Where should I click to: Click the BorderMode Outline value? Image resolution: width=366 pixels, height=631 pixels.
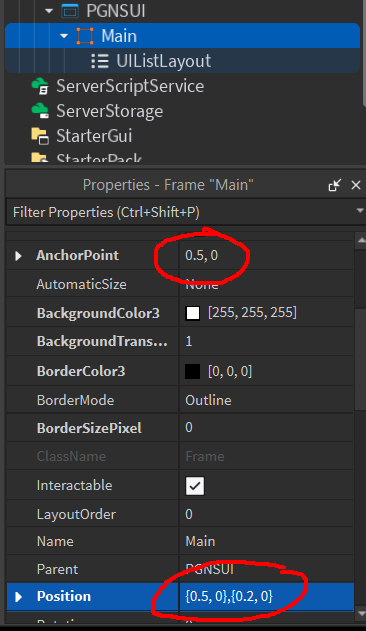[x=208, y=400]
